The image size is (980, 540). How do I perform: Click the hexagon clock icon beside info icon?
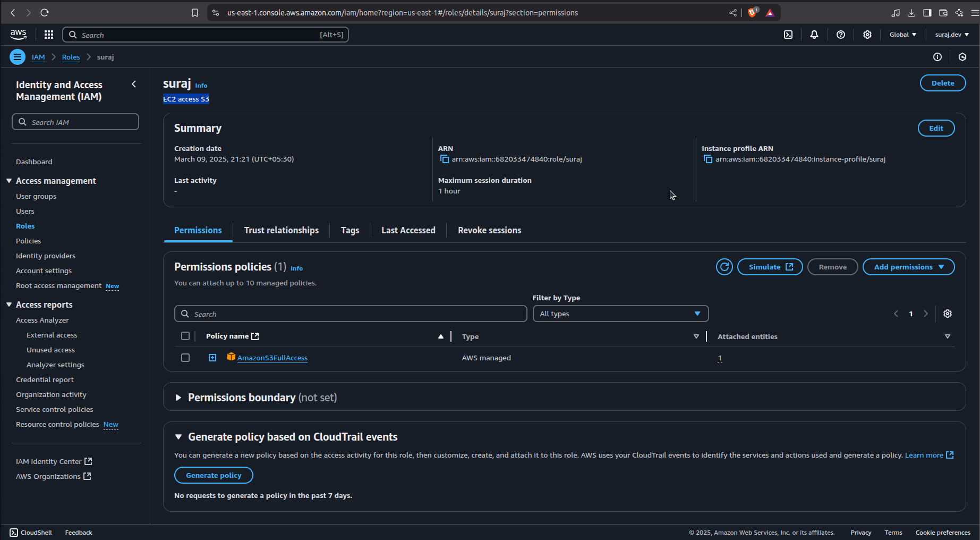pyautogui.click(x=962, y=57)
